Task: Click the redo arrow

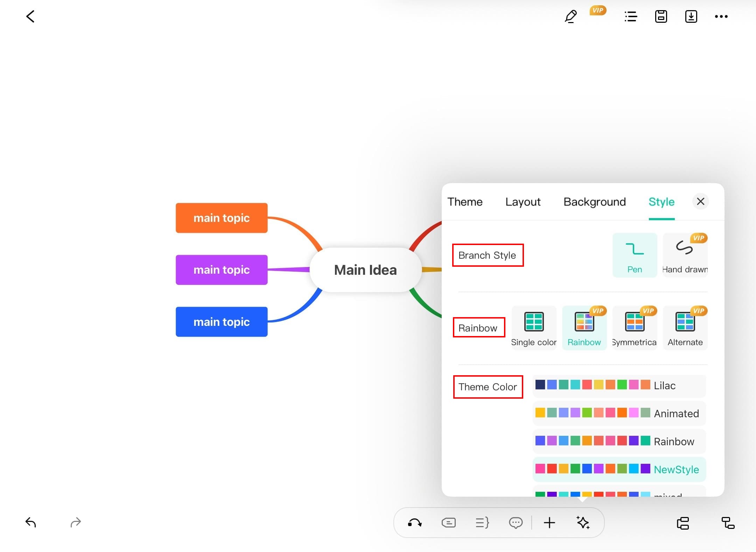Action: tap(76, 522)
